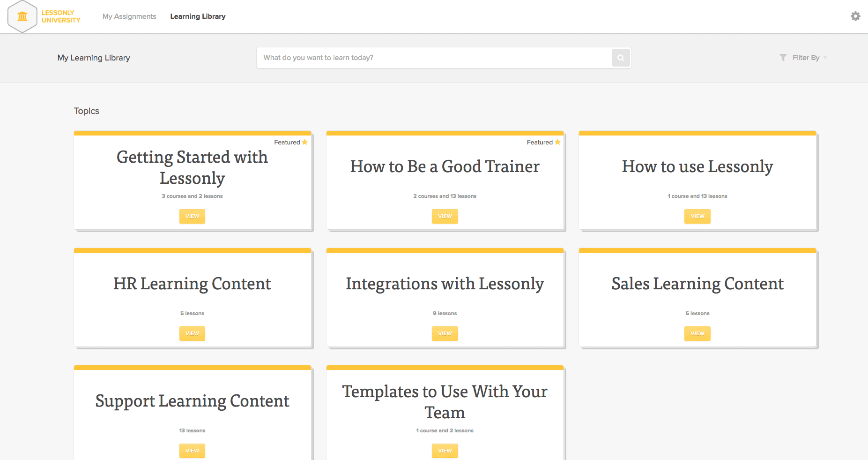
Task: Open the Templates to Use With Your Team title
Action: [x=445, y=402]
